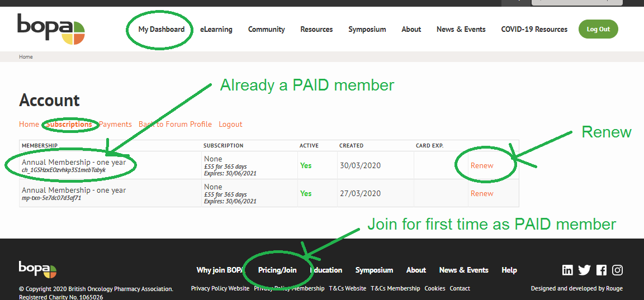Open Privacy Policy Membership link
644x300 pixels.
(289, 288)
